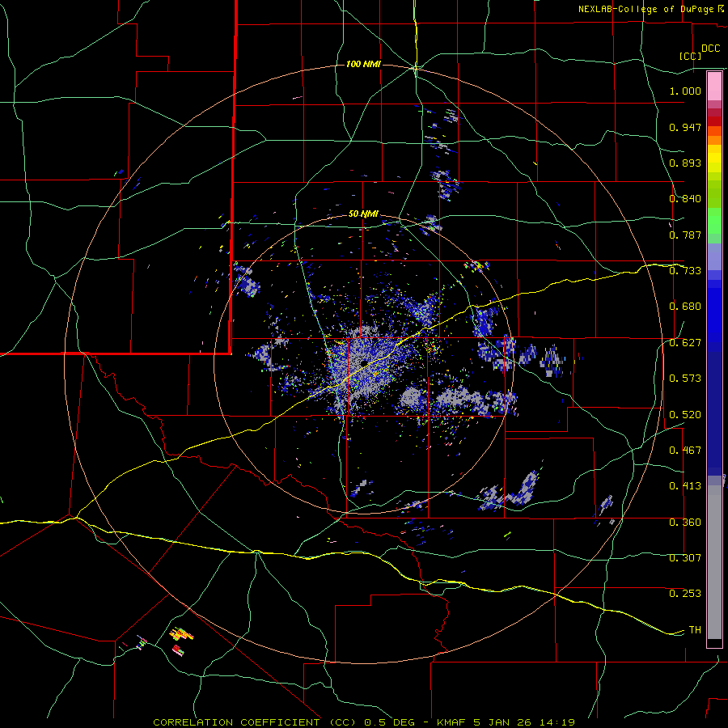This screenshot has height=728, width=728.
Task: Select the 0.627 scale value
Action: [685, 343]
